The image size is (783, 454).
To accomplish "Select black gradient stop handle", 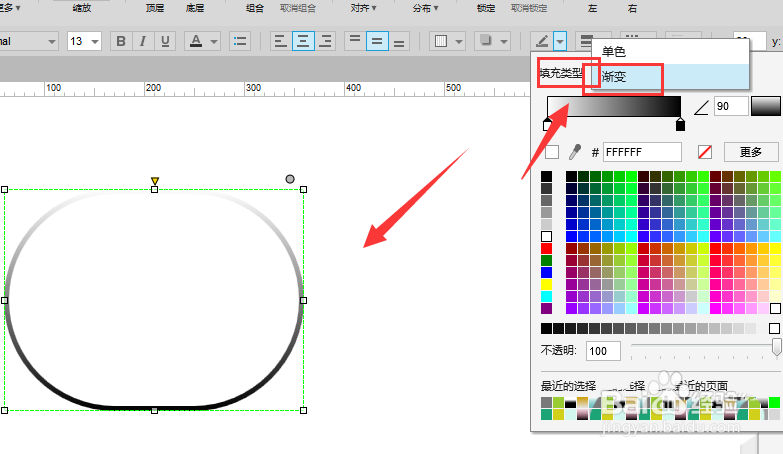I will 680,124.
